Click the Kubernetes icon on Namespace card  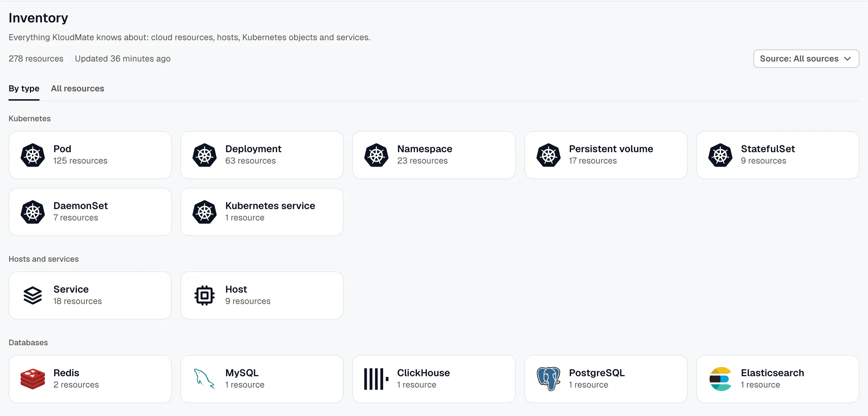376,155
